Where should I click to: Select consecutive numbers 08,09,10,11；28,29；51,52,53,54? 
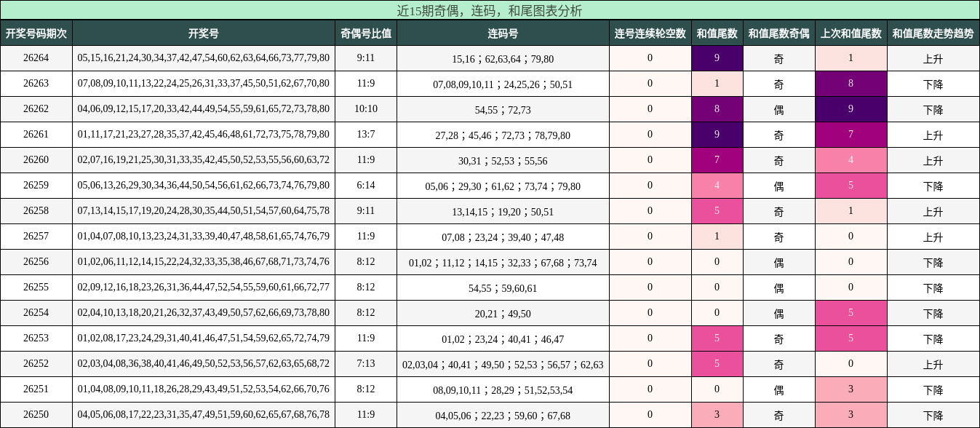tap(503, 390)
